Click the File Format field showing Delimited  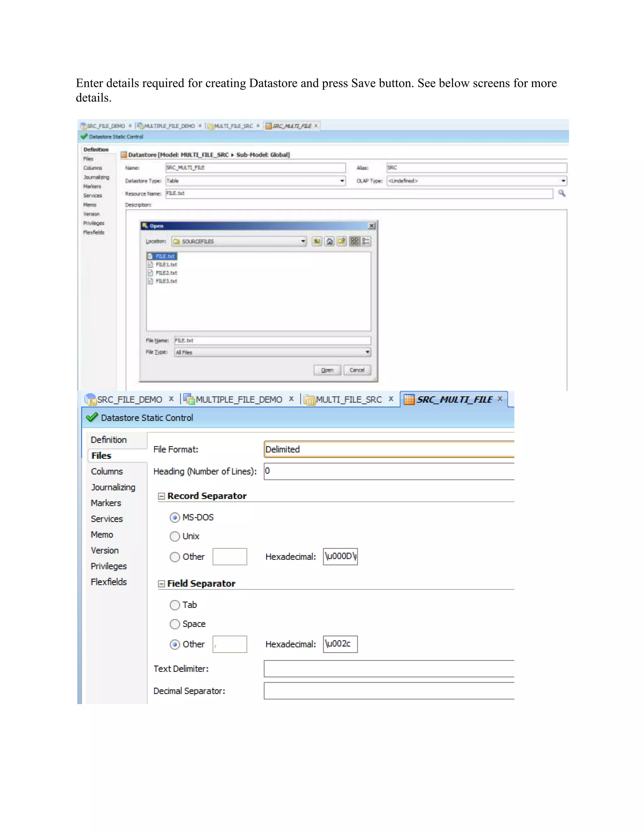pos(389,449)
